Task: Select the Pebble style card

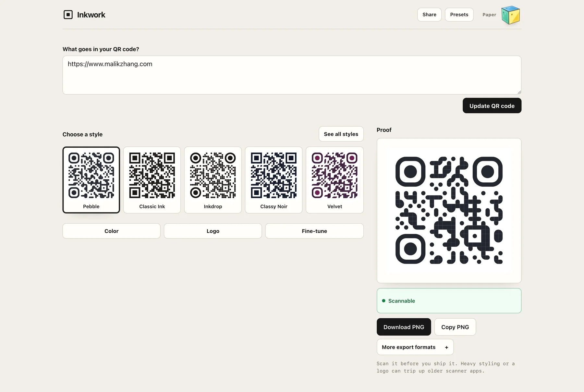Action: pyautogui.click(x=91, y=180)
